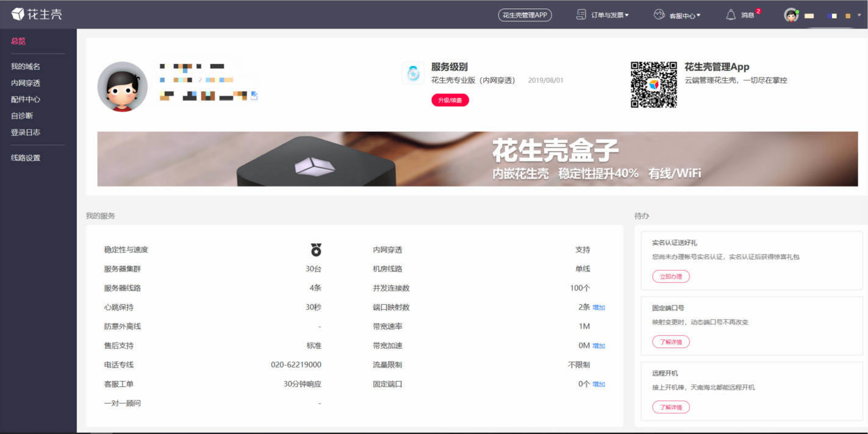Expand the 订单与发票 dropdown menu
The width and height of the screenshot is (868, 434).
[x=609, y=15]
